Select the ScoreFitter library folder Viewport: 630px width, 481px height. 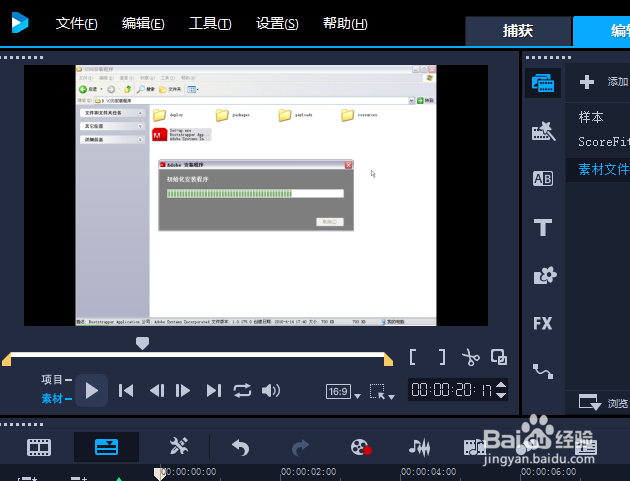[603, 141]
